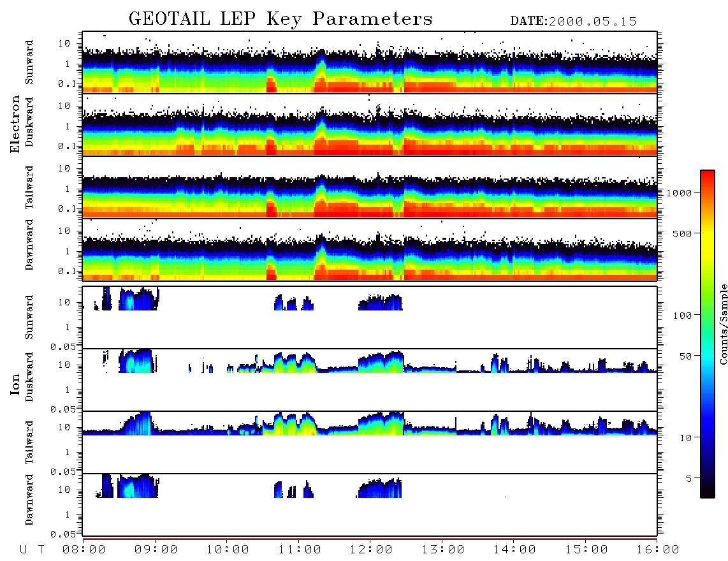Click the 09:00 time axis label
Screen dimensions: 728x561
(x=156, y=550)
